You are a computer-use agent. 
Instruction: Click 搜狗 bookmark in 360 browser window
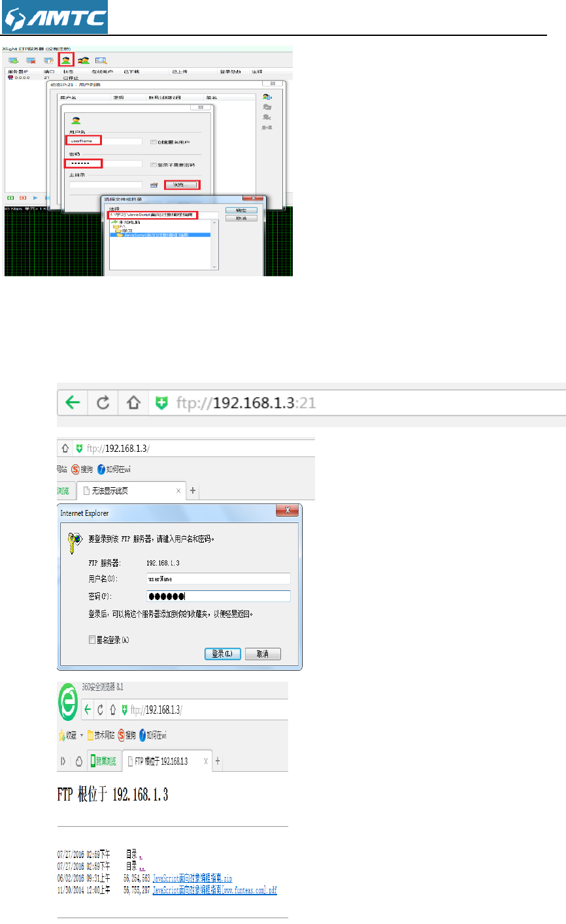click(127, 735)
